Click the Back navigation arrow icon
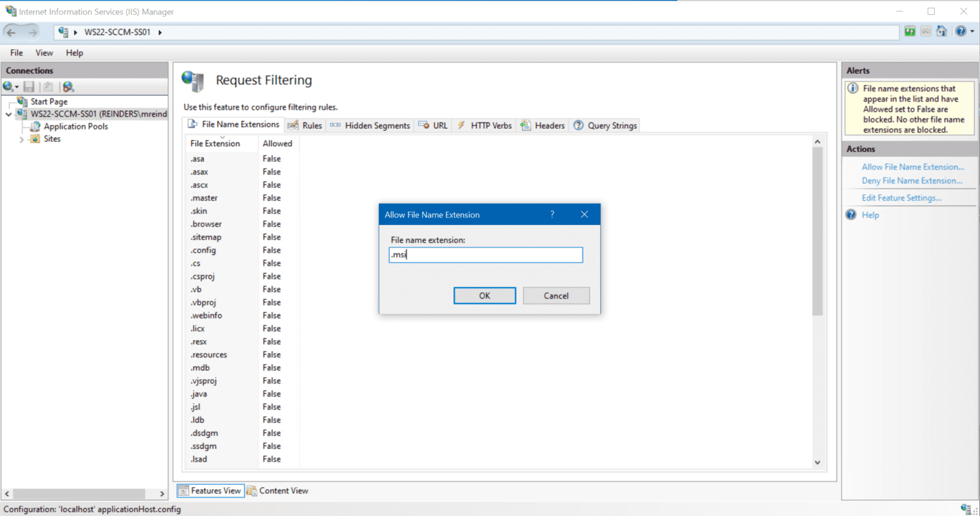 coord(10,31)
